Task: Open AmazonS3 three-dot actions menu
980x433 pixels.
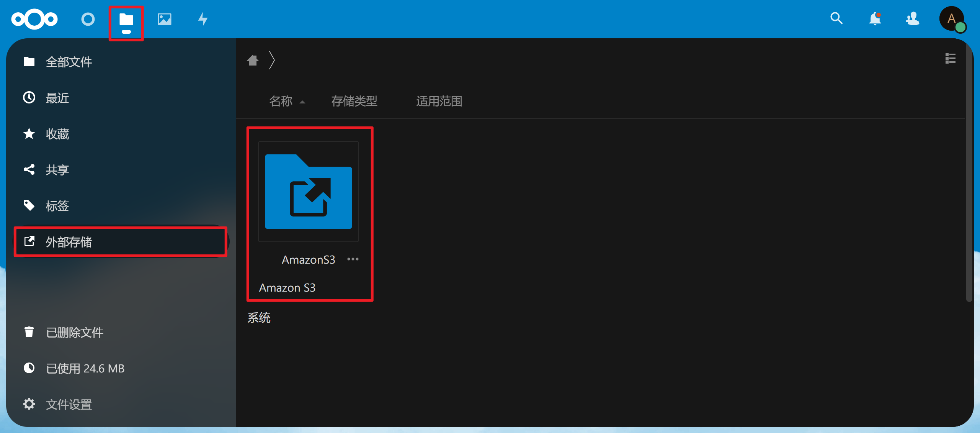Action: click(353, 259)
